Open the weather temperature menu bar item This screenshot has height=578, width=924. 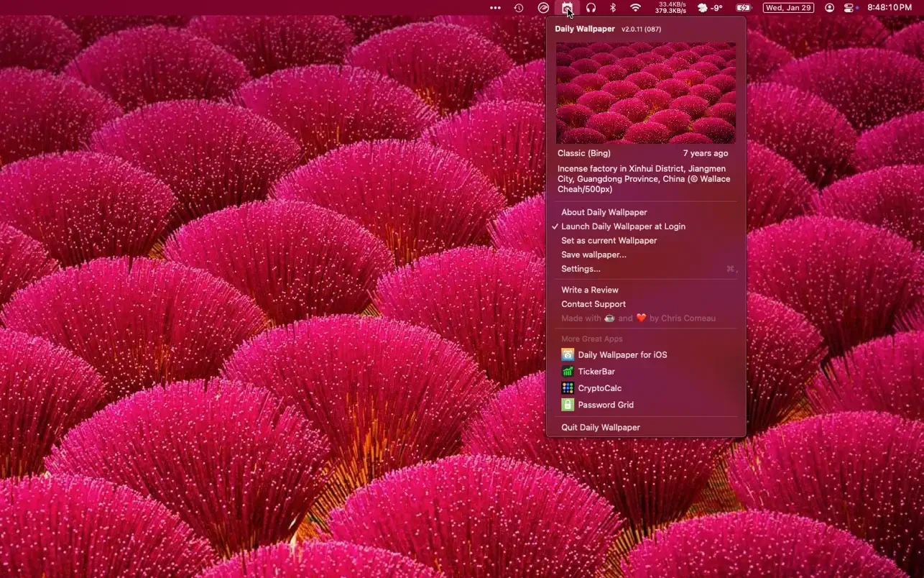pyautogui.click(x=710, y=8)
